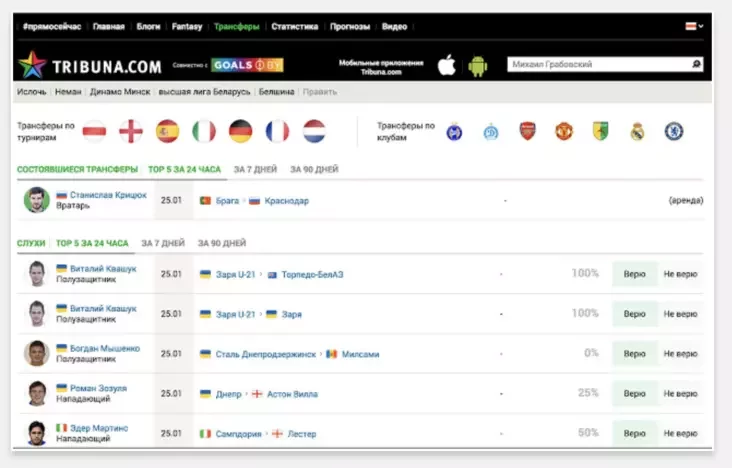732x468 pixels.
Task: Click Не верю for Астон Вилла rumor
Action: point(680,393)
